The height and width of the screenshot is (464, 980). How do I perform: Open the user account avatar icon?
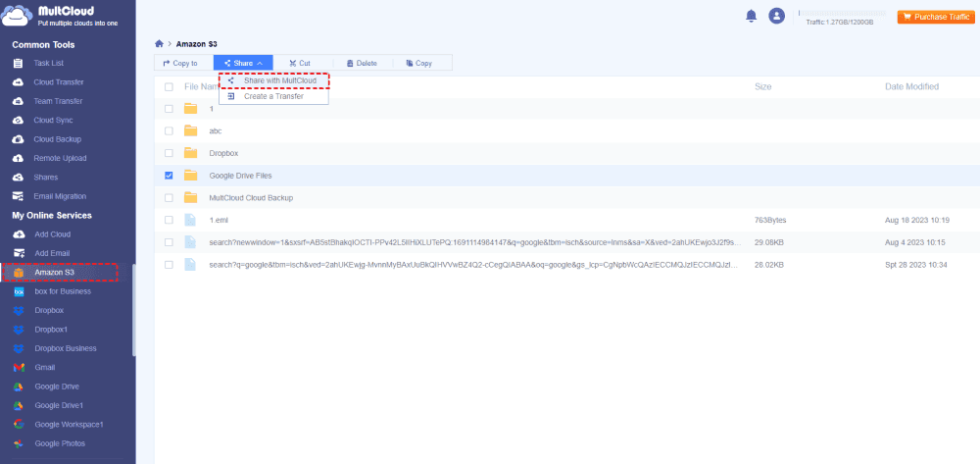(x=777, y=17)
